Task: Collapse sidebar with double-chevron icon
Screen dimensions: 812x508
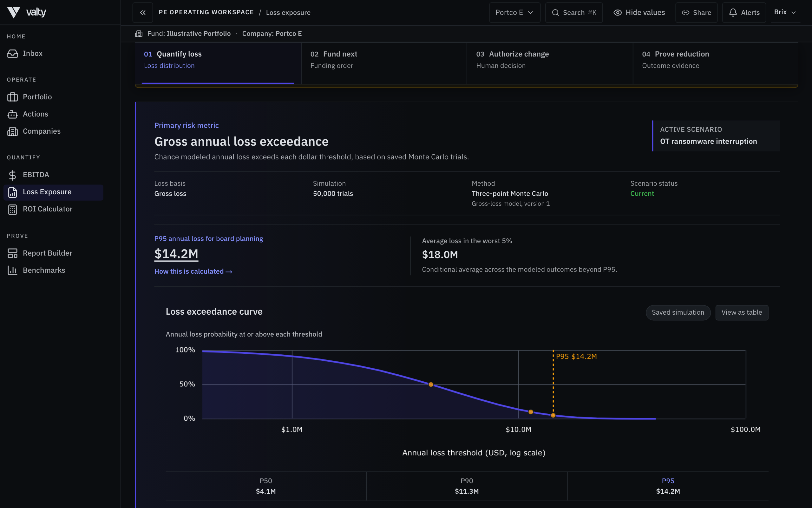Action: [x=143, y=12]
